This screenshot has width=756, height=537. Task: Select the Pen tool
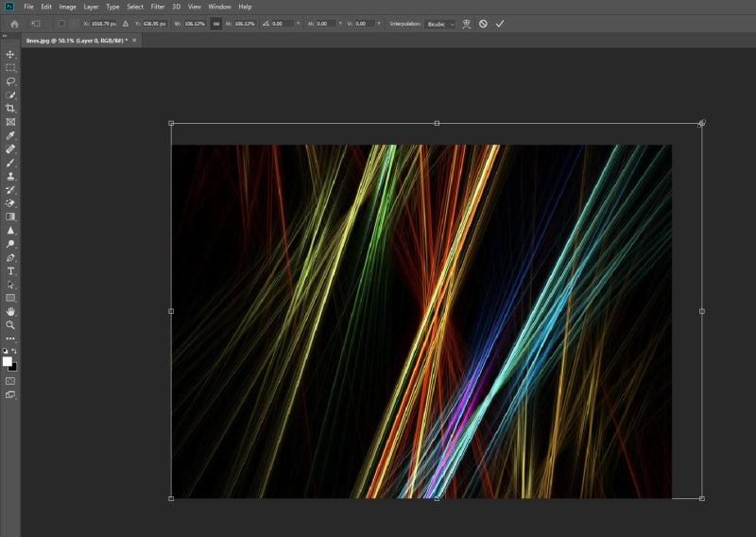click(10, 257)
